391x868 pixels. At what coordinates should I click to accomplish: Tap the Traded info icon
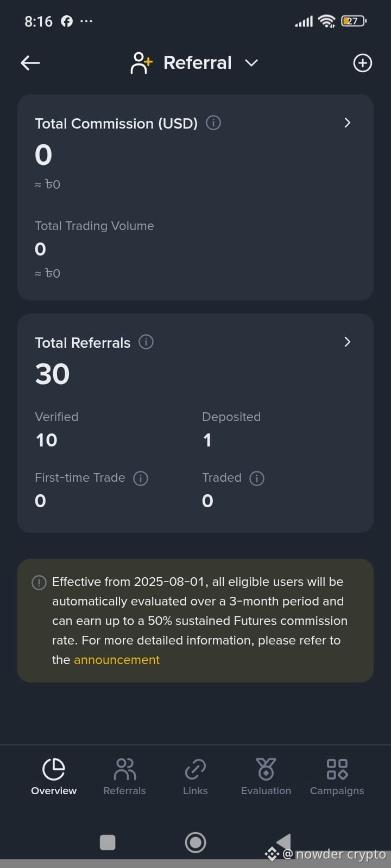257,478
